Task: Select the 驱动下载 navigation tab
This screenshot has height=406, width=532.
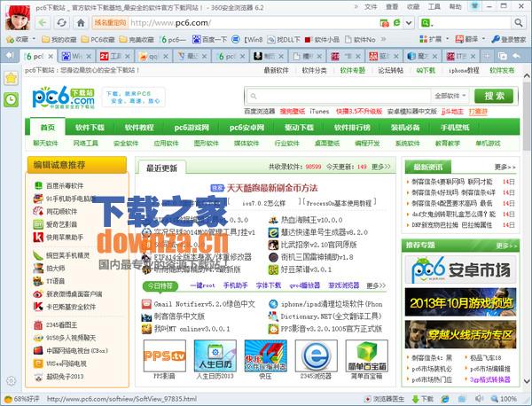Action: tap(300, 128)
